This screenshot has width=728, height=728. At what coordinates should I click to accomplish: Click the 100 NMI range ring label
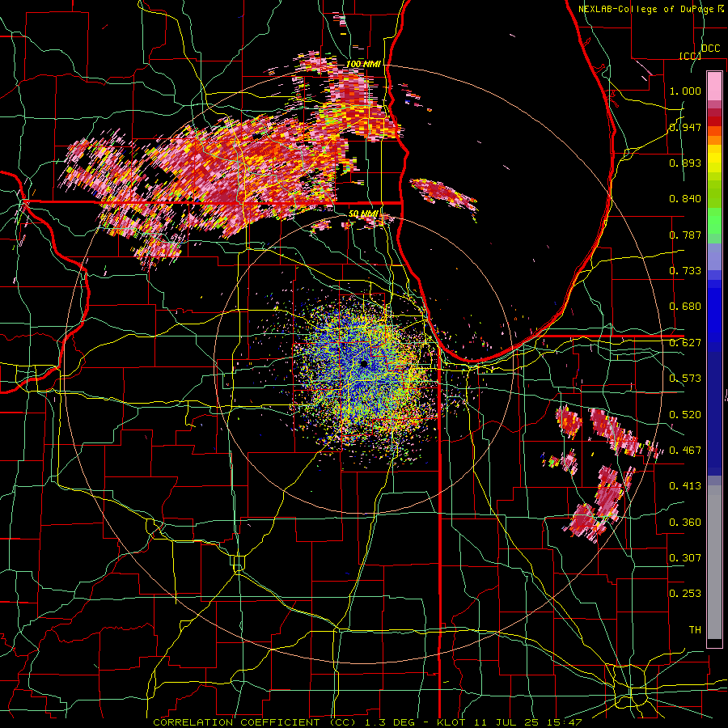point(363,64)
